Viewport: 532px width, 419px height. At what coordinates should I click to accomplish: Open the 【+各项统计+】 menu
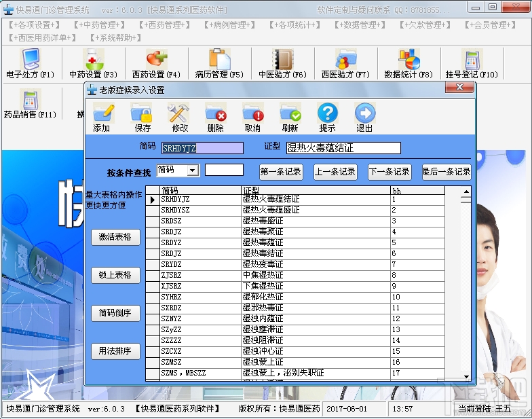tap(294, 24)
